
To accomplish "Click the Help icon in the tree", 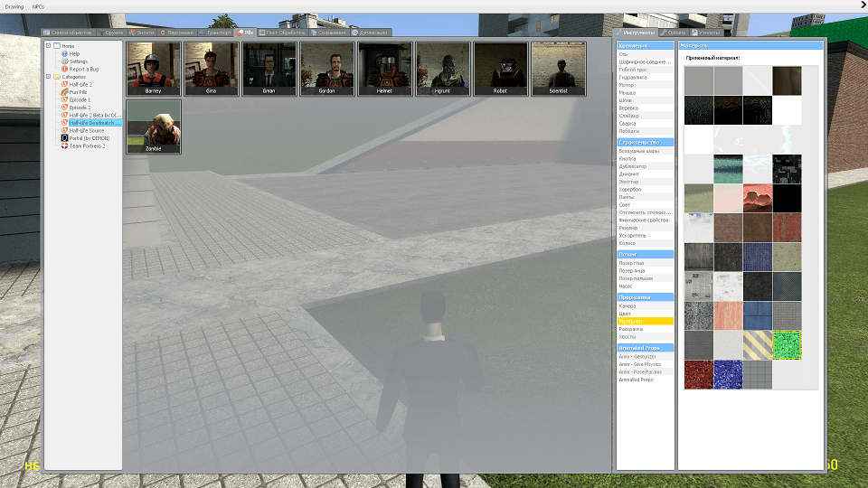I will [65, 53].
